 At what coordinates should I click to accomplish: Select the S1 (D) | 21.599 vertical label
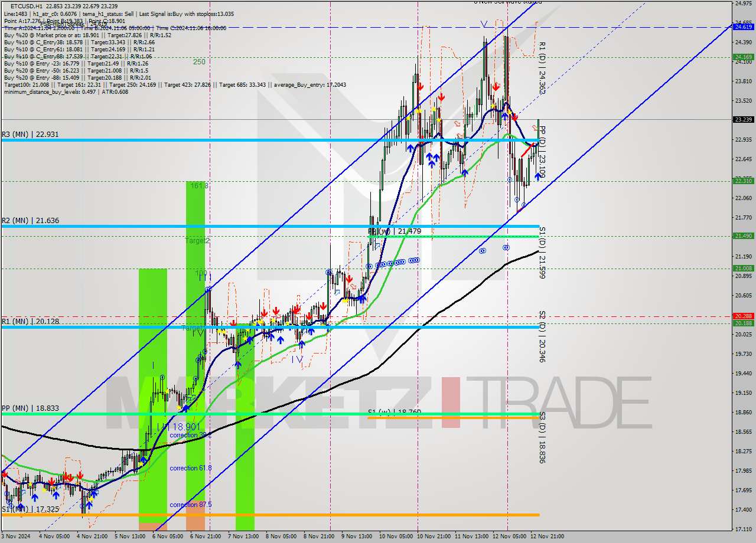542,253
